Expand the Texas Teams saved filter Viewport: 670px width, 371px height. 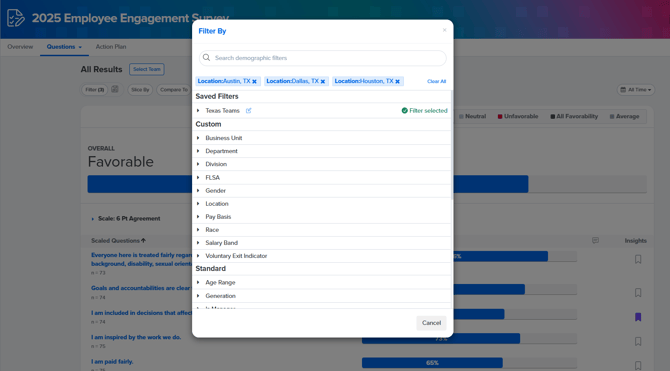pos(198,111)
